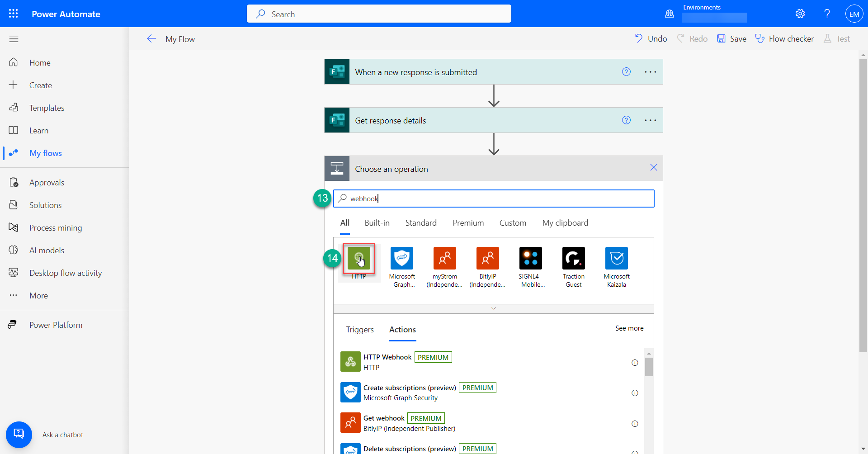The image size is (868, 454).
Task: Save the flow
Action: (x=731, y=38)
